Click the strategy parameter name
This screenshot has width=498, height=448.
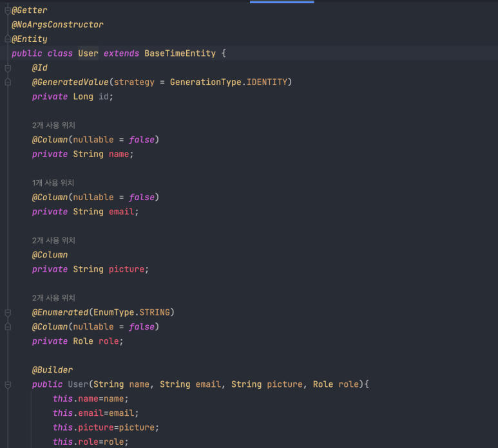point(134,82)
